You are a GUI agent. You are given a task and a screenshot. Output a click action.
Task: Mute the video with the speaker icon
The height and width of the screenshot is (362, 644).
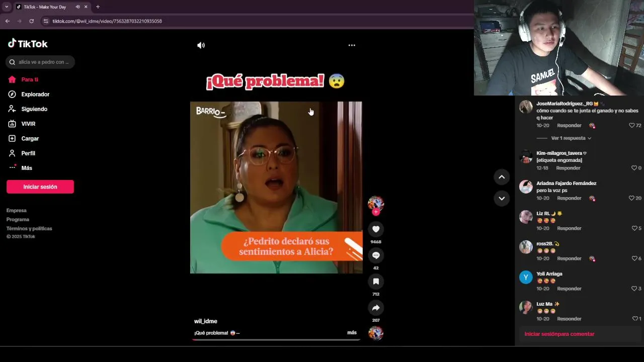click(x=201, y=45)
